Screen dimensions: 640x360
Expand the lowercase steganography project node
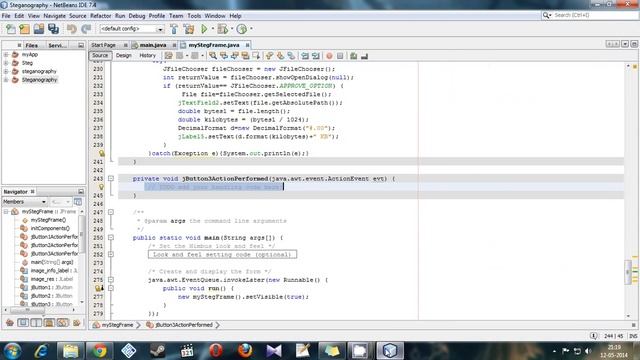[x=6, y=71]
